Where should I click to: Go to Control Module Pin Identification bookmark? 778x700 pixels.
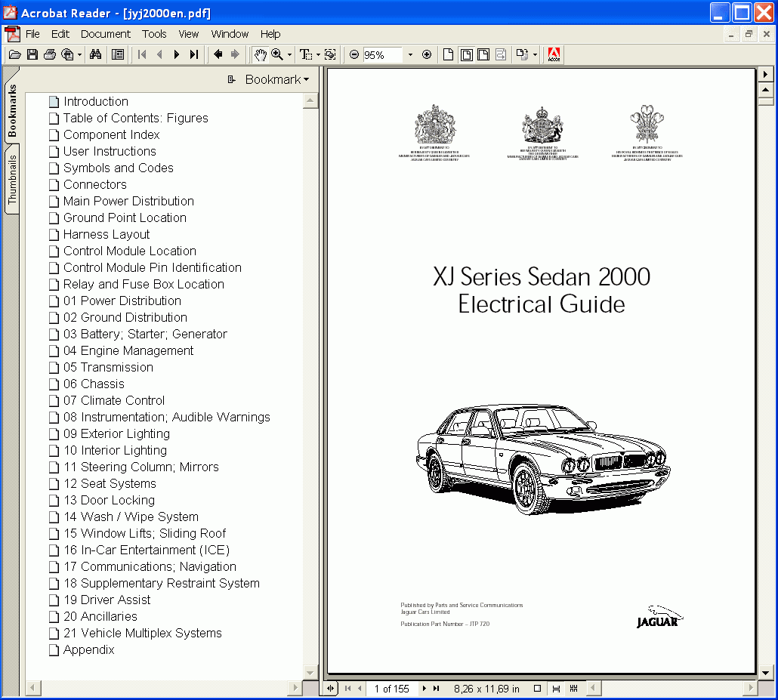tap(153, 268)
